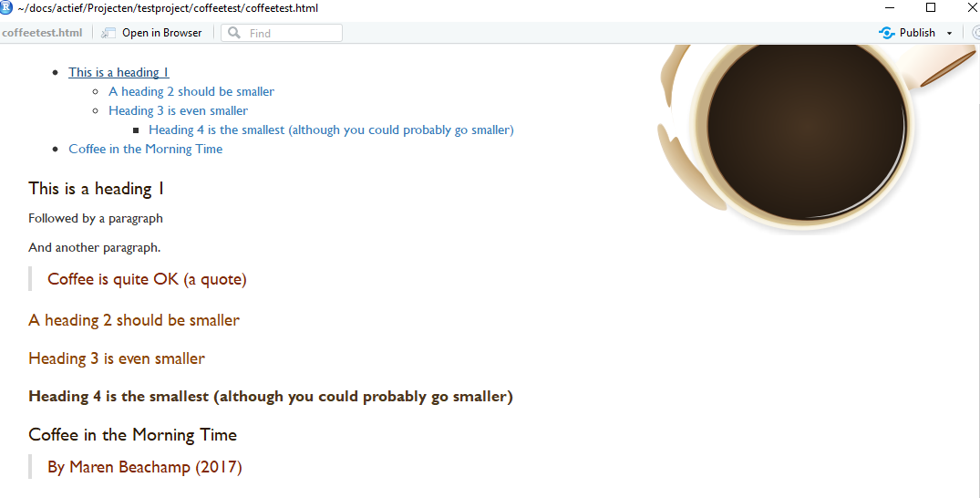Screen dimensions: 980x498
Task: Go to 'Coffee in the Morning Time' link
Action: coord(146,149)
